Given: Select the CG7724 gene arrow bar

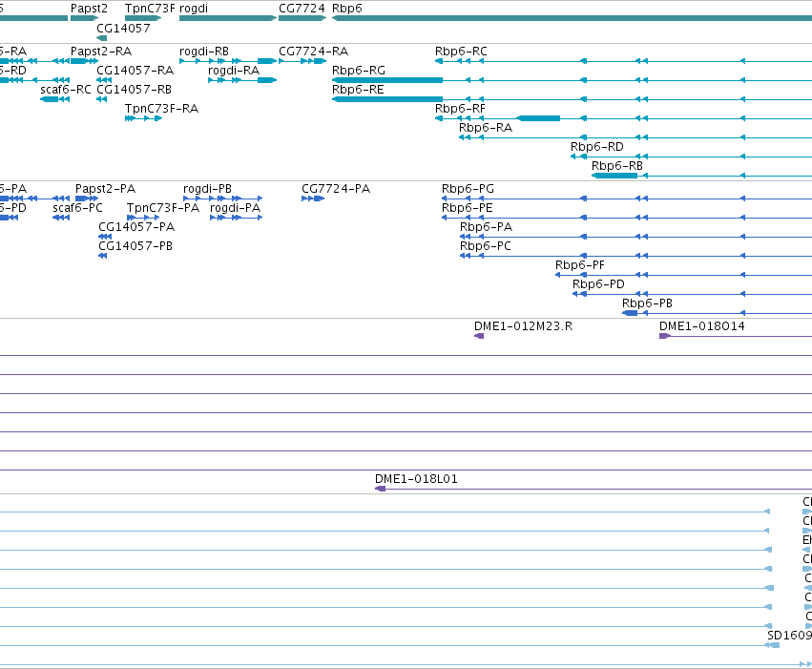Looking at the screenshot, I should (302, 18).
